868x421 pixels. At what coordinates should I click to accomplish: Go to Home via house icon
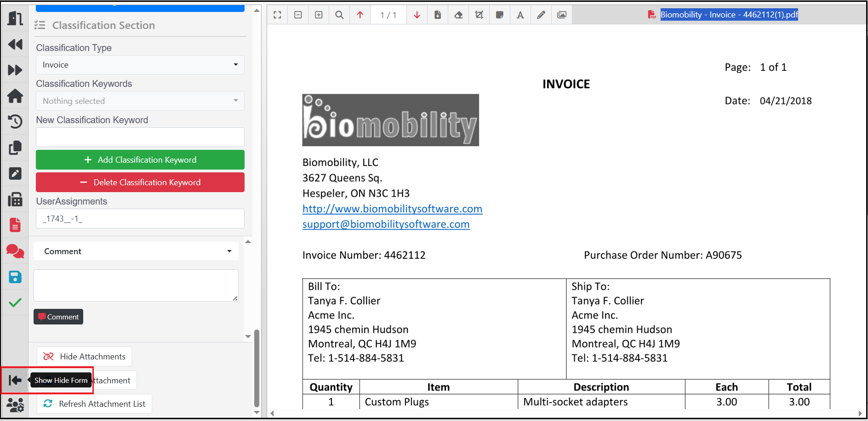tap(15, 96)
